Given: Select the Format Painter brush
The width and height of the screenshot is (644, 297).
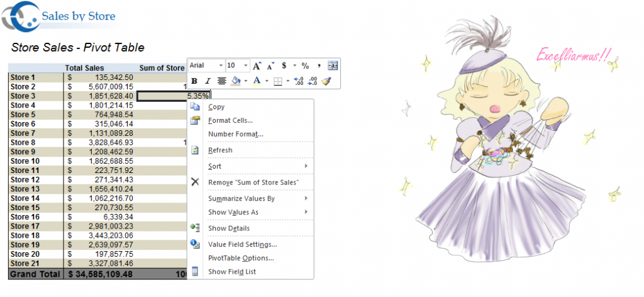Looking at the screenshot, I should tap(326, 81).
